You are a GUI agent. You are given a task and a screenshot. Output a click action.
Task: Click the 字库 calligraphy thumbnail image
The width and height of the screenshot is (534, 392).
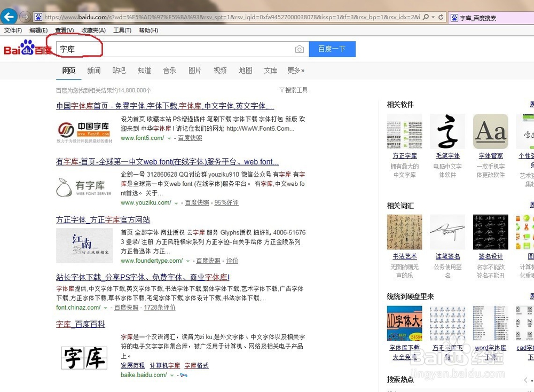point(84,358)
